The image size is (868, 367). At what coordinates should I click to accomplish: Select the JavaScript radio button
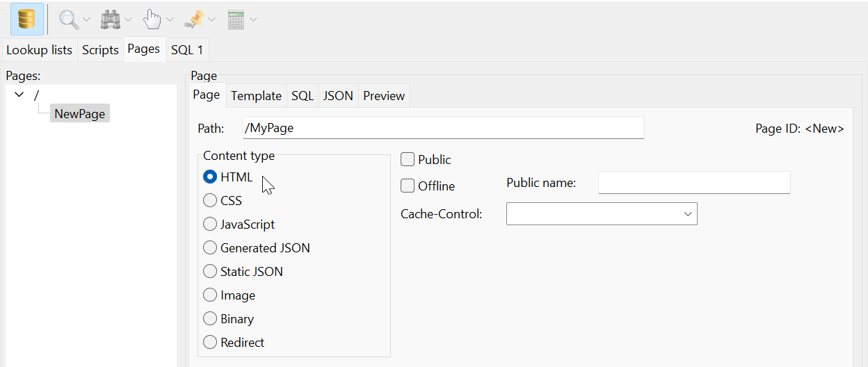coord(210,225)
